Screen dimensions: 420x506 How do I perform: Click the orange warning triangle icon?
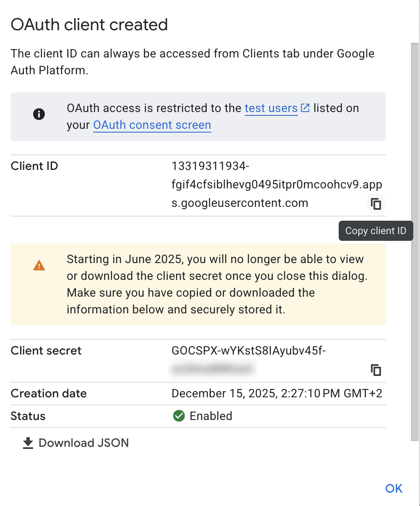click(39, 265)
